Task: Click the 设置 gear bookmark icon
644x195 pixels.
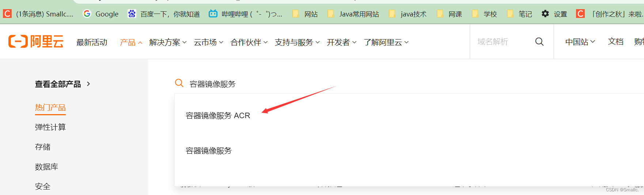Action: 545,14
